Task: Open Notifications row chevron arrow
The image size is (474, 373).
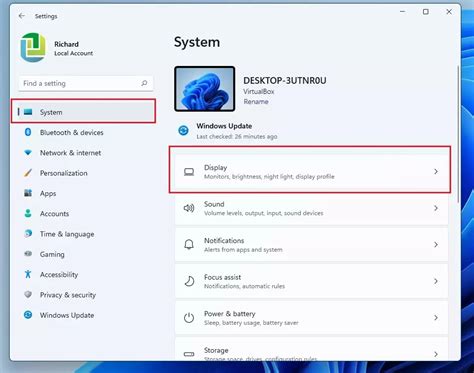Action: tap(436, 245)
